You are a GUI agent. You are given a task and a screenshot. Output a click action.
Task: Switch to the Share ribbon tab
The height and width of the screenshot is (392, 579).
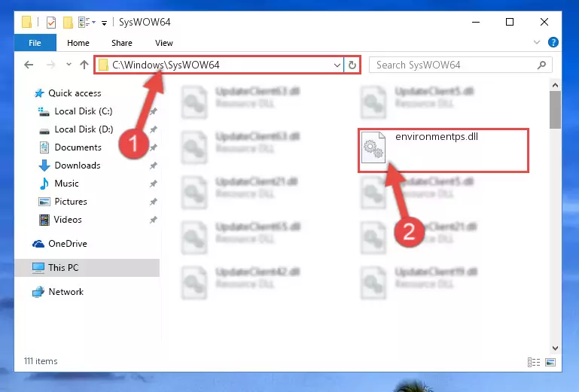pos(122,43)
